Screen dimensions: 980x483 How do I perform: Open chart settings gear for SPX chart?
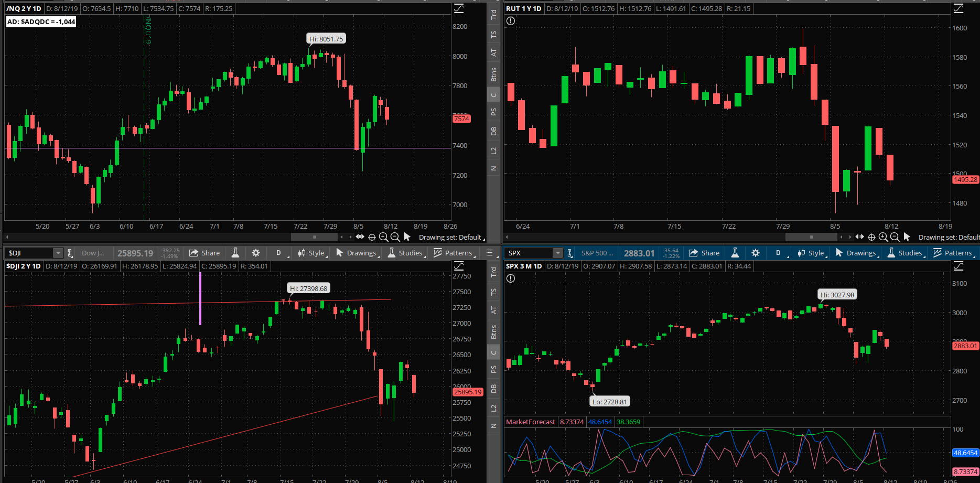[x=756, y=253]
